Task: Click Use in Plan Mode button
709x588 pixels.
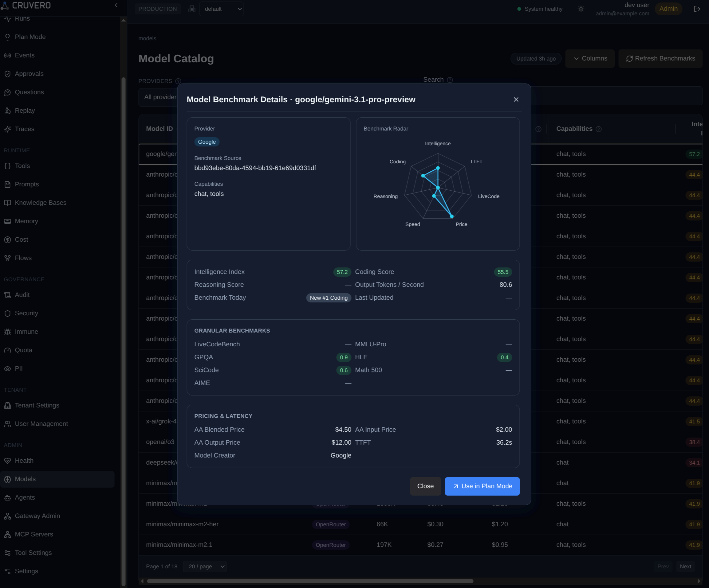Action: [482, 486]
